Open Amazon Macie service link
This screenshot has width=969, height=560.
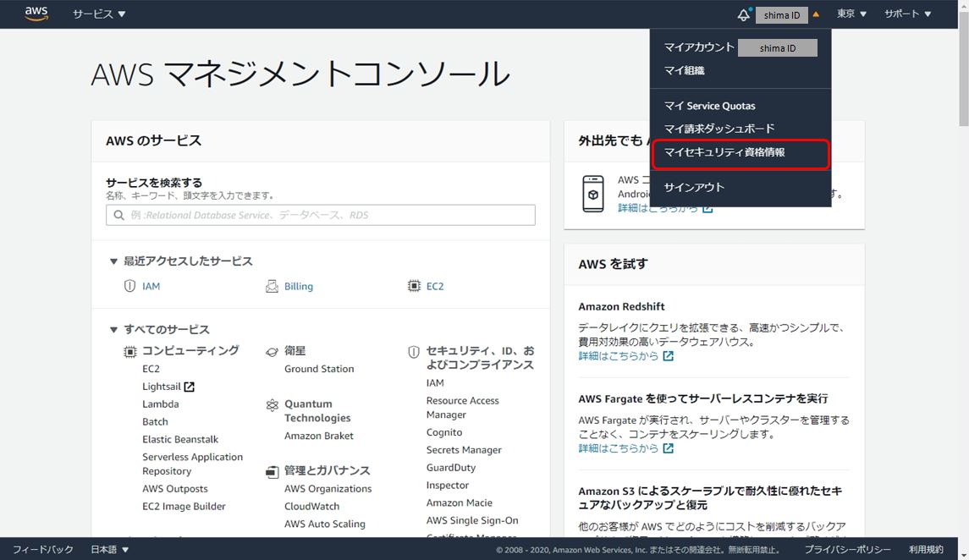tap(460, 503)
